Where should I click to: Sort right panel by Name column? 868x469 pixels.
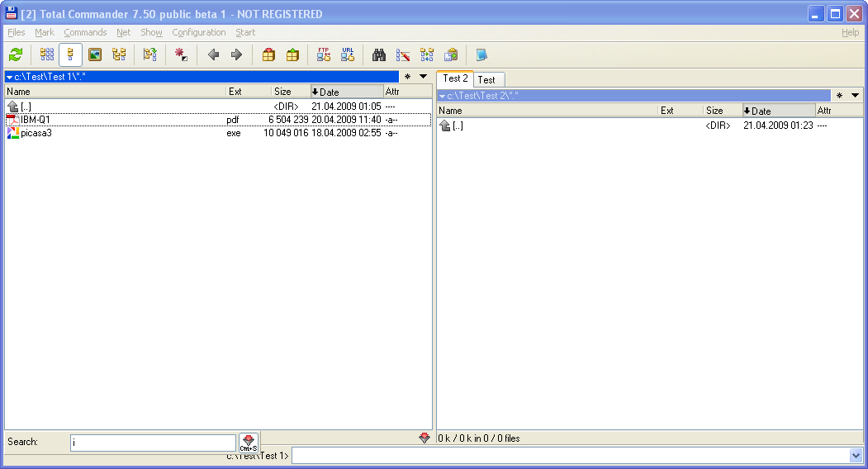coord(548,110)
